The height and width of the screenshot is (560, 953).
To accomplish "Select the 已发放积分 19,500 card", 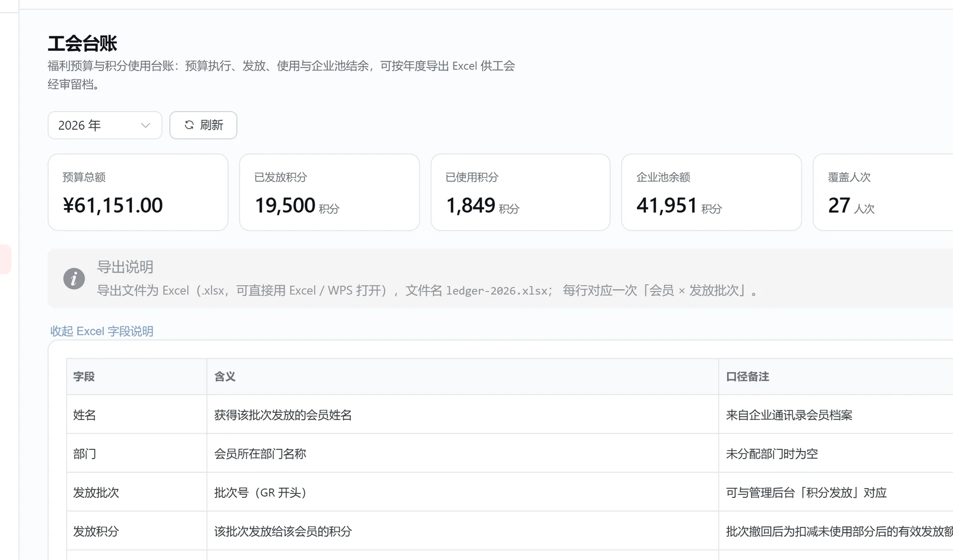I will click(x=330, y=192).
